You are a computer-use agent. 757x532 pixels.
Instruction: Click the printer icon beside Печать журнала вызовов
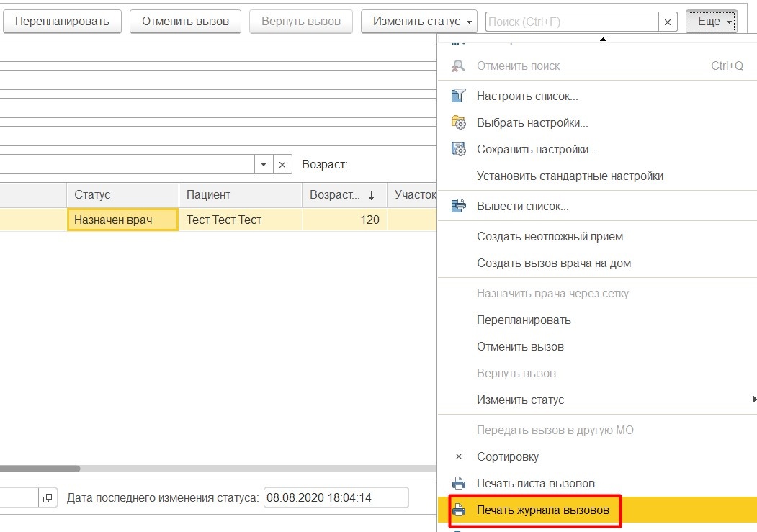click(458, 510)
